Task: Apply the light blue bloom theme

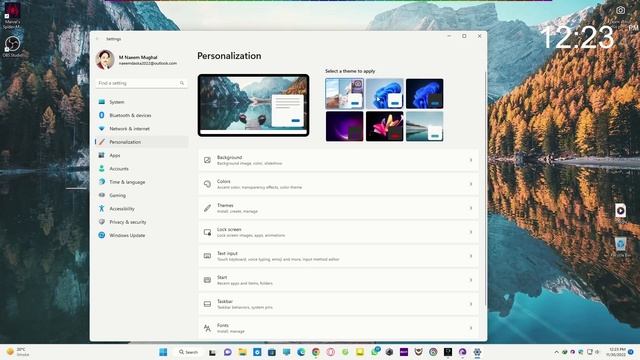Action: tap(384, 94)
